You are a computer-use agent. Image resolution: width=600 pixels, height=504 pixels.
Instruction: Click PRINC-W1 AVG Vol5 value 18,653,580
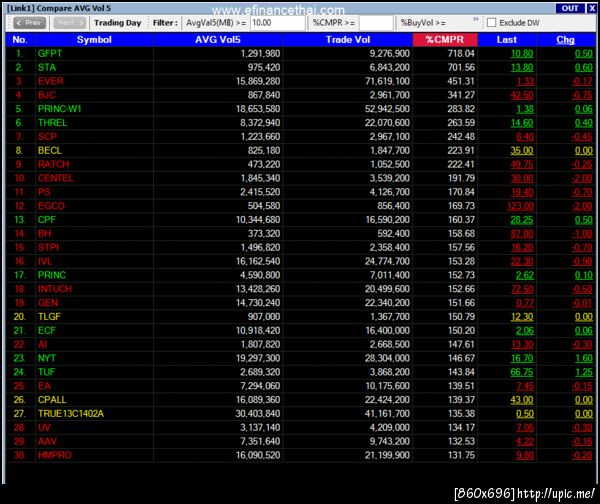(x=258, y=109)
